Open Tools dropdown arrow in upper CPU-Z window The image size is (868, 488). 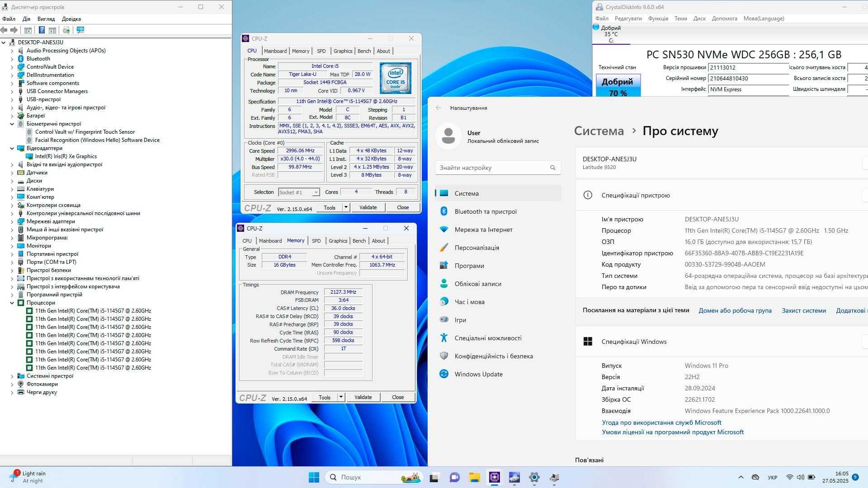tap(346, 207)
